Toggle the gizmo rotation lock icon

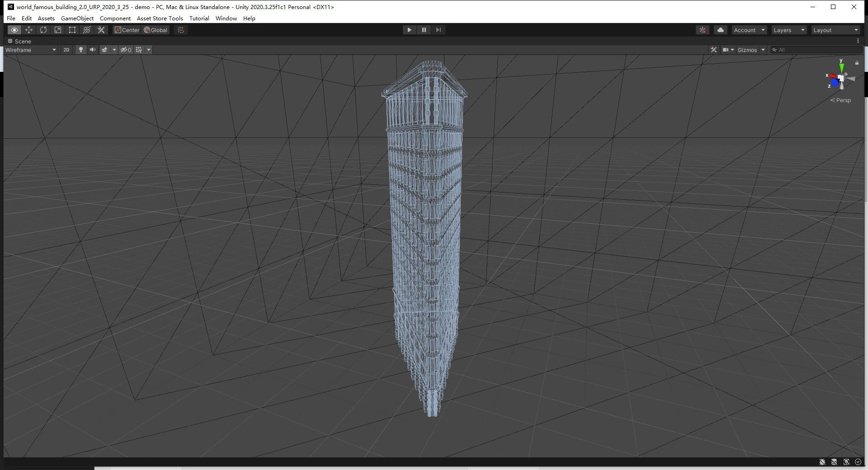point(857,62)
